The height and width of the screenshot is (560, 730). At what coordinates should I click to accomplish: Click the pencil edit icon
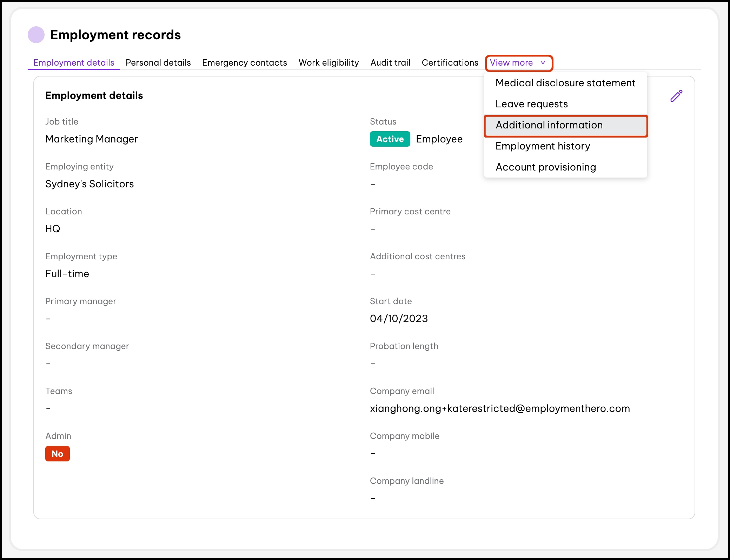tap(676, 96)
